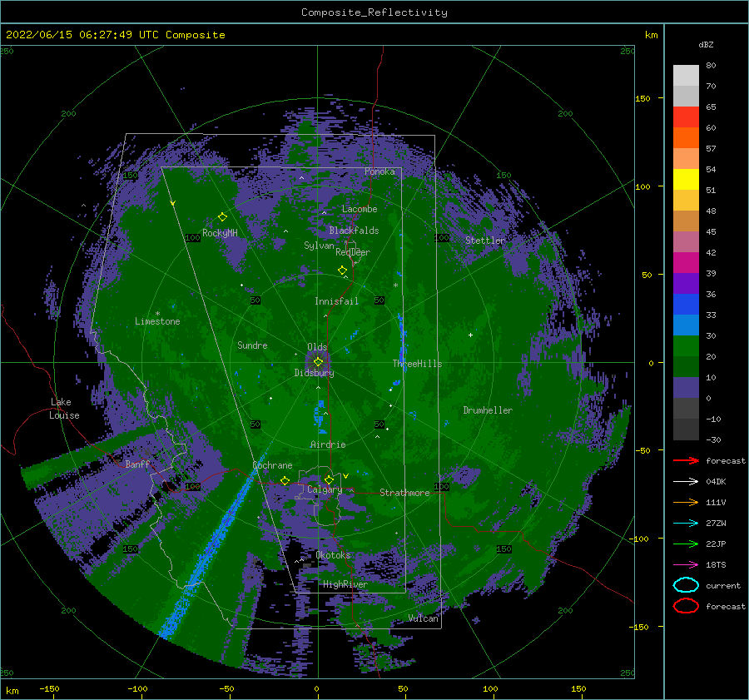
Task: Click the yellow radar-site marker between Olds and Didsbury
Action: click(x=318, y=362)
